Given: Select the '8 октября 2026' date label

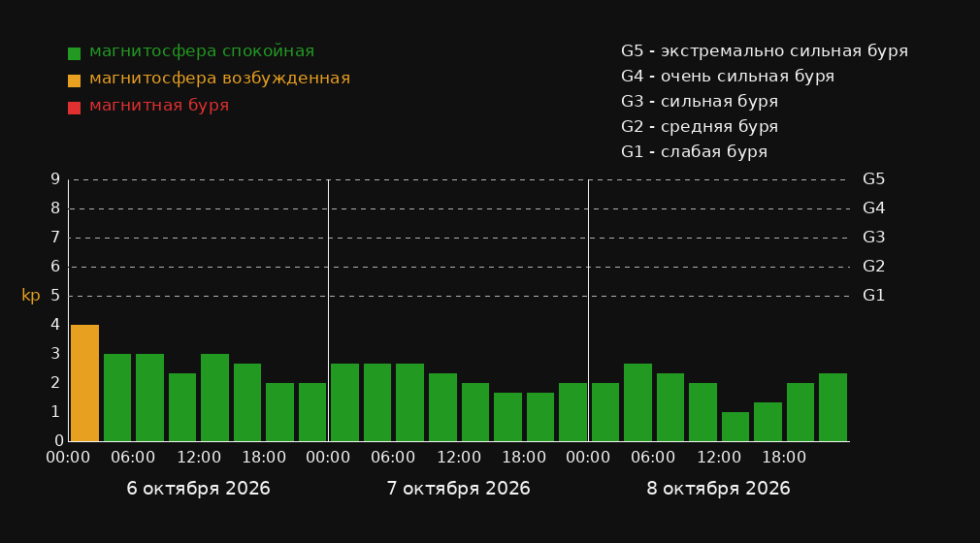Looking at the screenshot, I should coord(718,488).
